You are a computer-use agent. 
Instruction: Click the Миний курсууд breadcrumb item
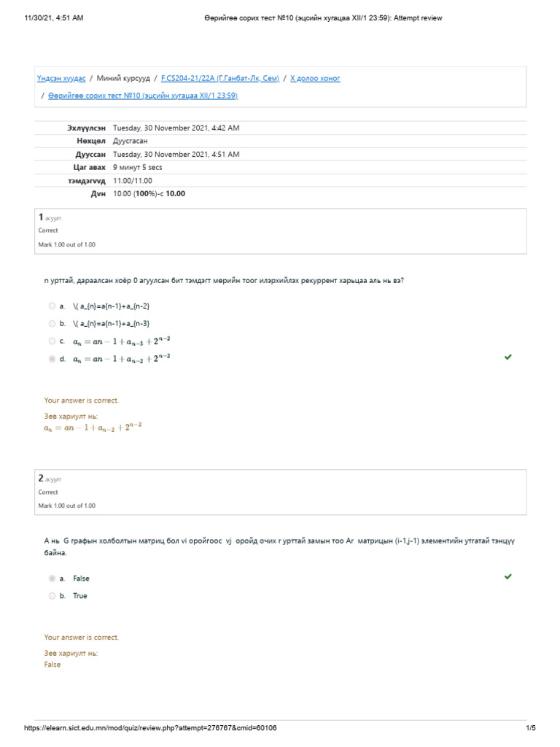click(123, 78)
